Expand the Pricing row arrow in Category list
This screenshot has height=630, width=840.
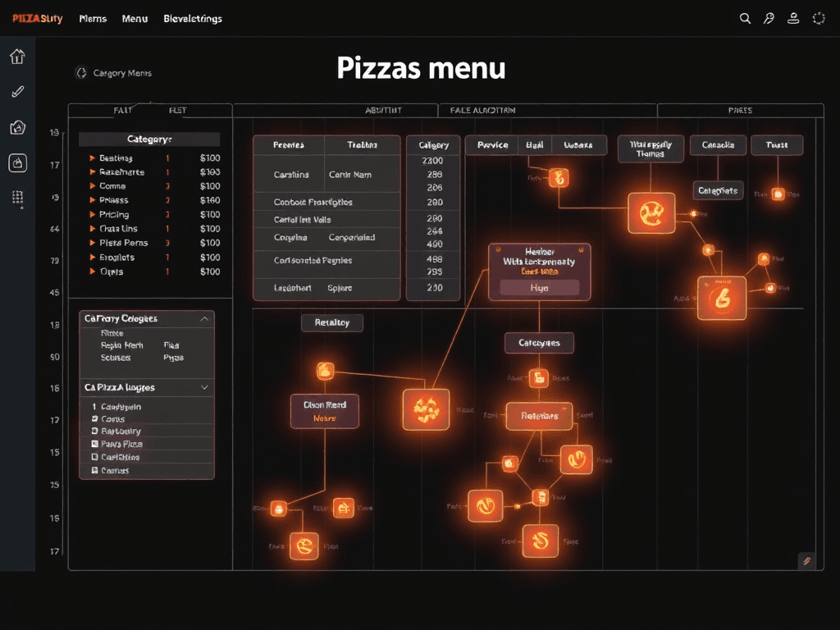tap(92, 215)
